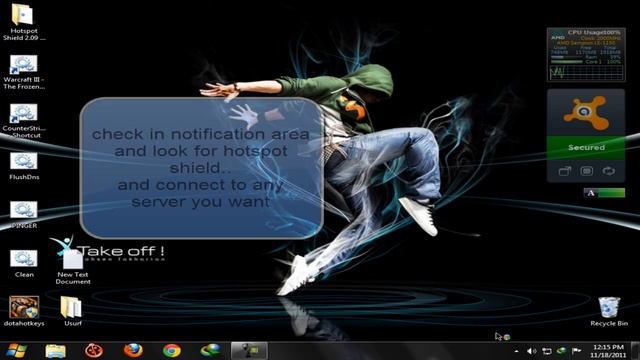This screenshot has width=640, height=360.
Task: Open avast interface via gadget's first bottom icon
Action: coord(564,171)
